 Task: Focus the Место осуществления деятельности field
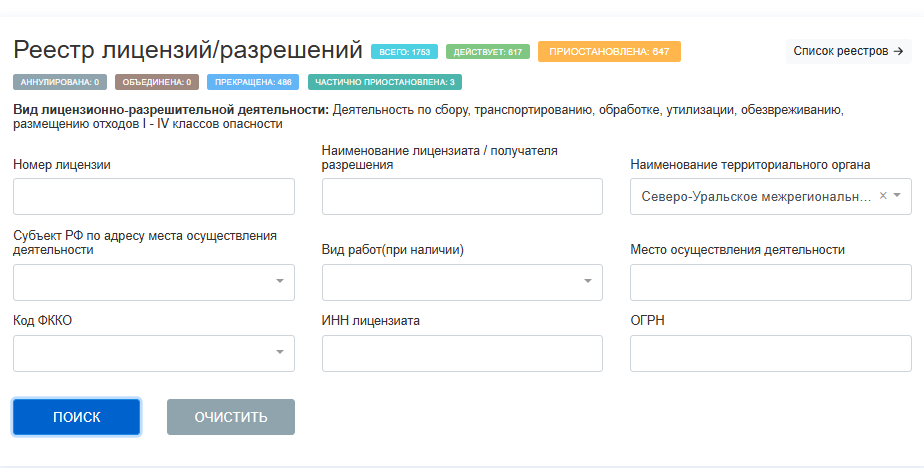[x=770, y=282]
